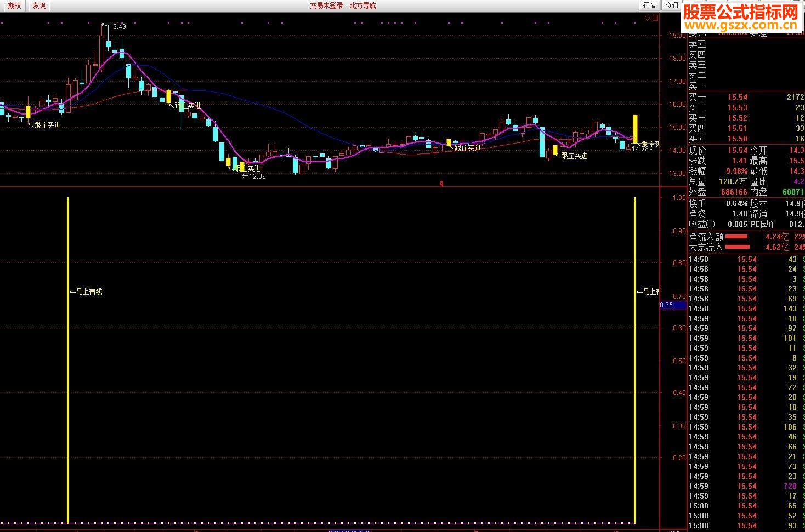
Task: Select the 15:00 tick with volume 93
Action: click(746, 525)
